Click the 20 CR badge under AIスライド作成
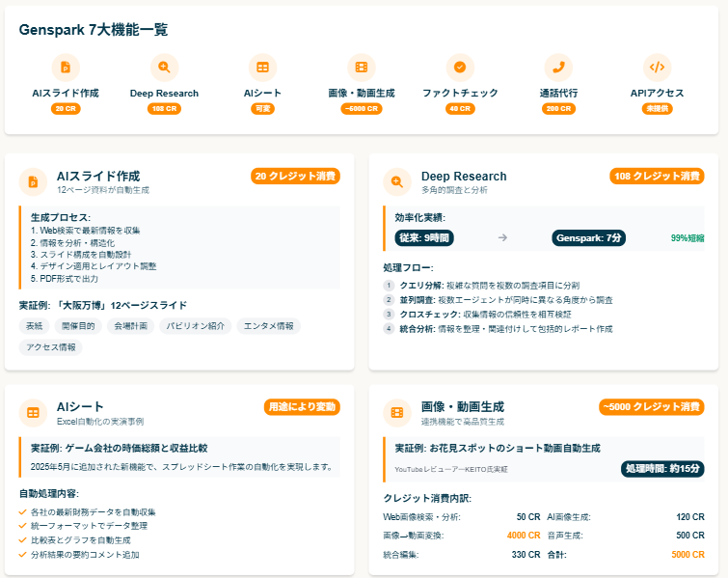The height and width of the screenshot is (578, 728). point(66,109)
